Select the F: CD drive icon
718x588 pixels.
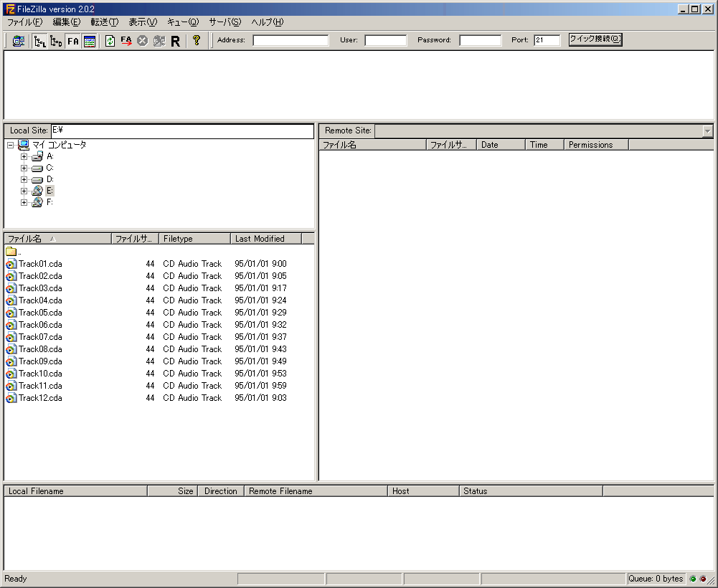[x=37, y=202]
